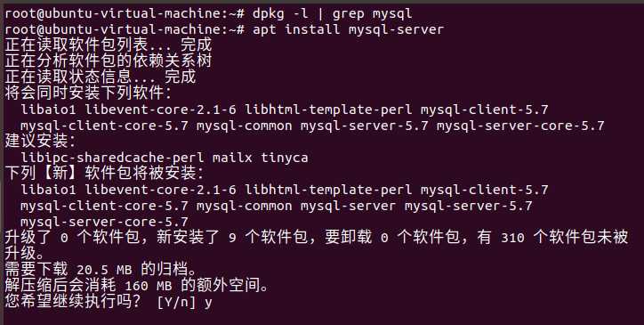The width and height of the screenshot is (644, 325).
Task: Click 'mysql-server-core-5.7' on the last package line
Action: point(104,222)
